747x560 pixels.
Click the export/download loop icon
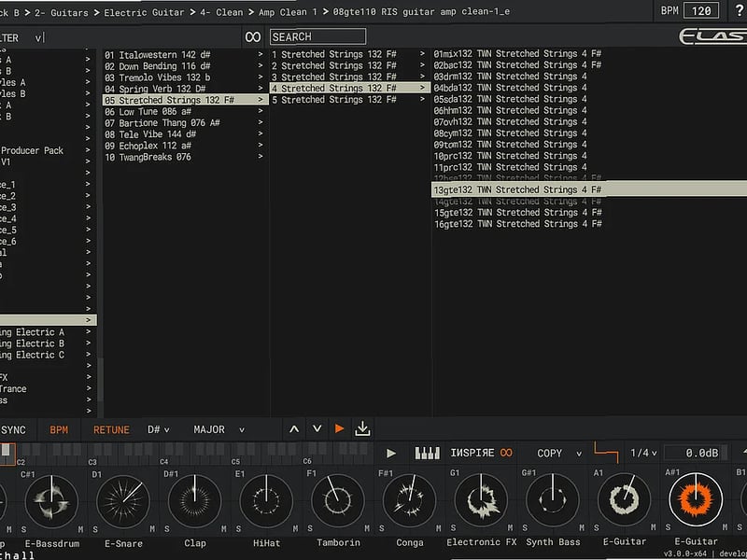(362, 429)
